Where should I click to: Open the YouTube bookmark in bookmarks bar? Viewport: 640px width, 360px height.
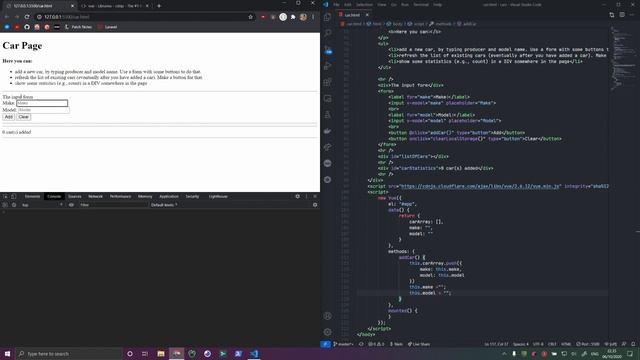[17, 27]
